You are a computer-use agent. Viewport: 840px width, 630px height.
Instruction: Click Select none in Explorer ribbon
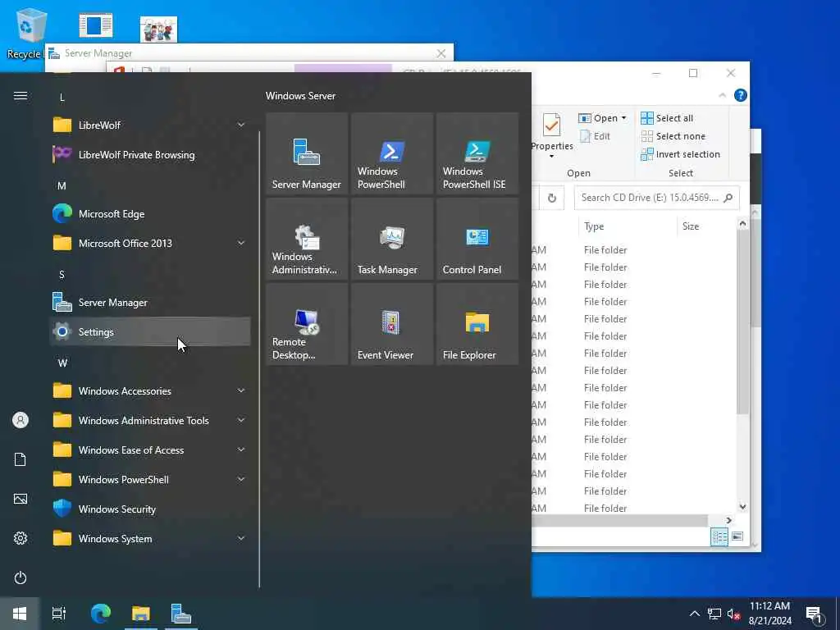pyautogui.click(x=673, y=136)
